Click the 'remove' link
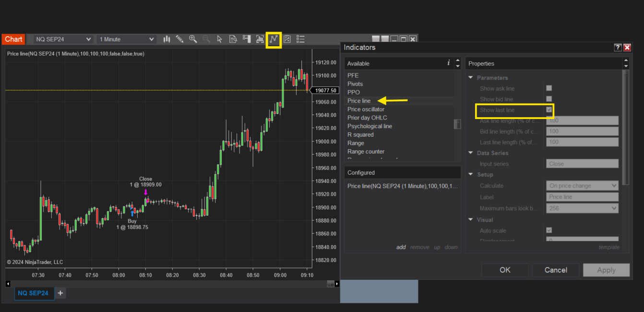 pyautogui.click(x=419, y=247)
